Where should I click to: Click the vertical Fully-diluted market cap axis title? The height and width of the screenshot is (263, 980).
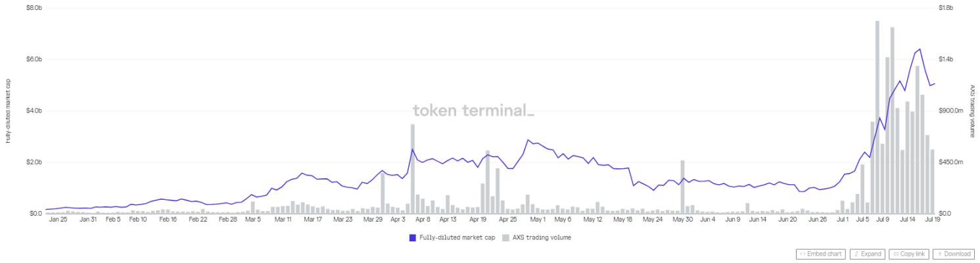click(9, 110)
